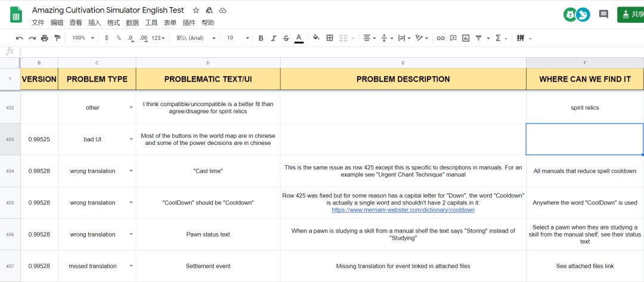Open the merriam-webster cooldown link

(x=403, y=210)
